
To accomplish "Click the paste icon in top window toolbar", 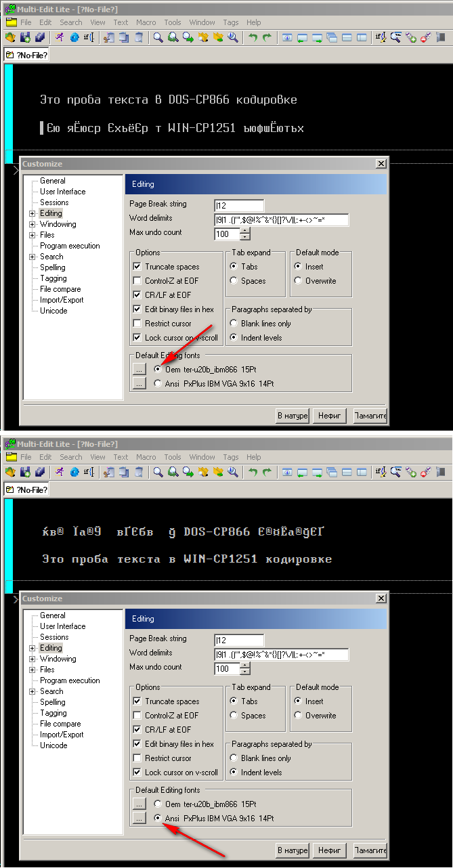I will coord(138,37).
